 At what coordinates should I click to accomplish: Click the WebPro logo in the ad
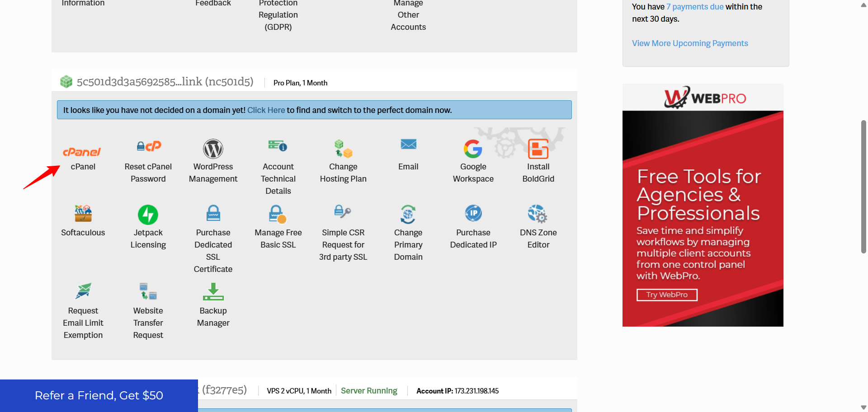click(705, 98)
